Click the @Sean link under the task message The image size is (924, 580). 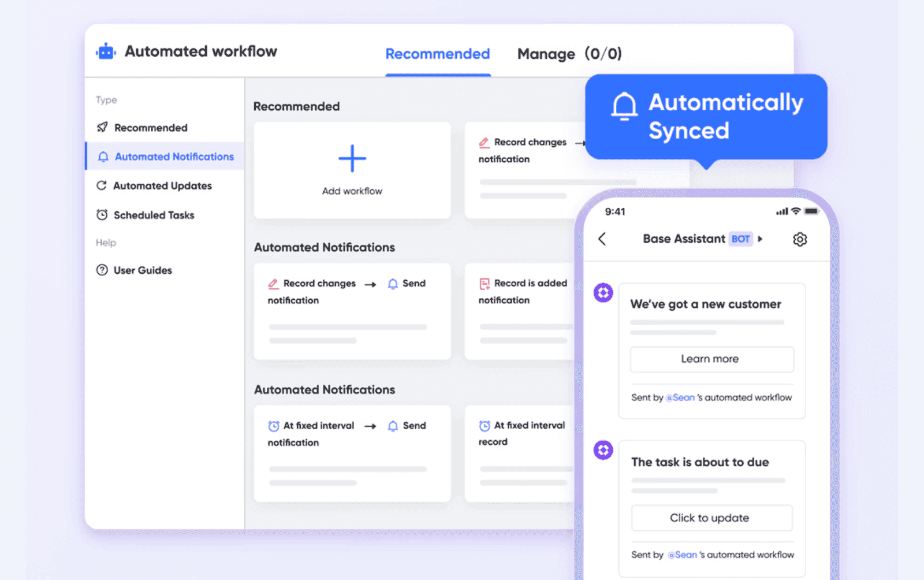(x=682, y=555)
